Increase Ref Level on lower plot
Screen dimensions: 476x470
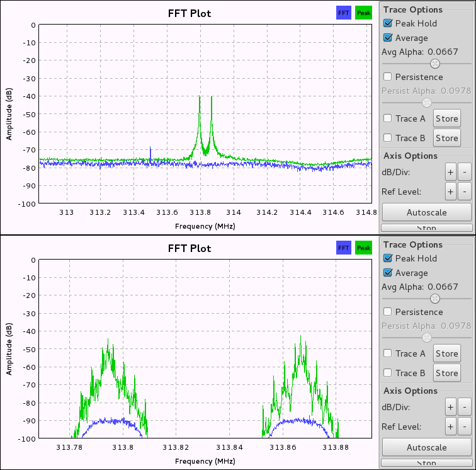click(451, 427)
